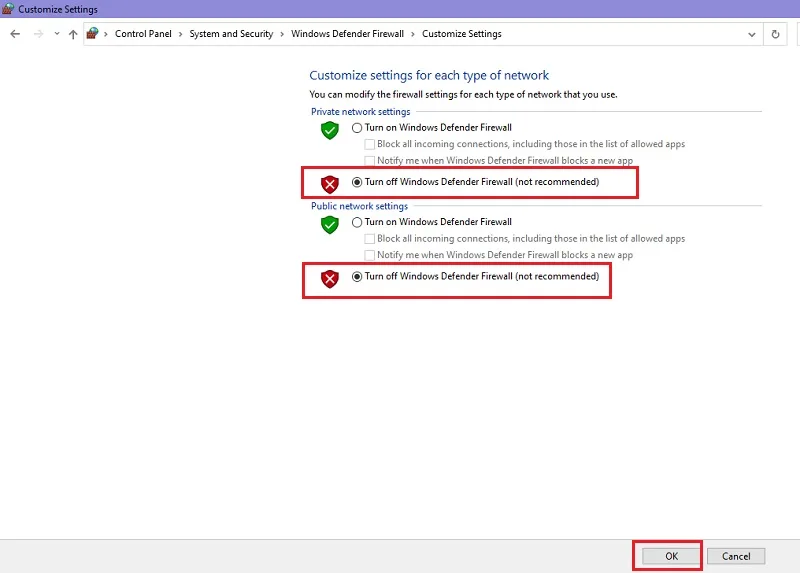Viewport: 800px width, 573px height.
Task: Click red shield icon under Private settings
Action: [x=330, y=184]
